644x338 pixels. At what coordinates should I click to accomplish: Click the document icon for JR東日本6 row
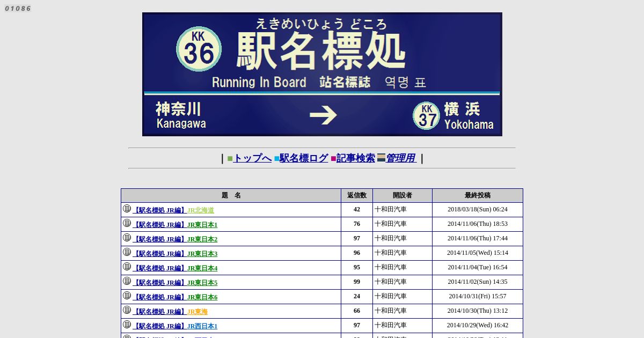pos(127,296)
